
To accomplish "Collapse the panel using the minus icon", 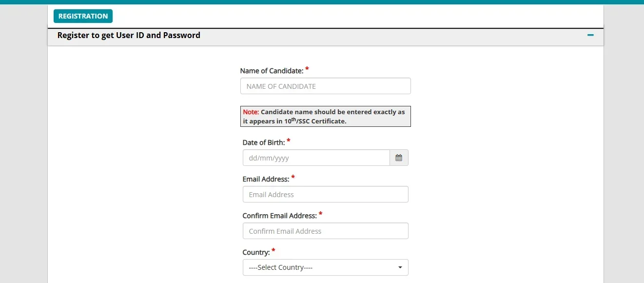I will (x=590, y=35).
